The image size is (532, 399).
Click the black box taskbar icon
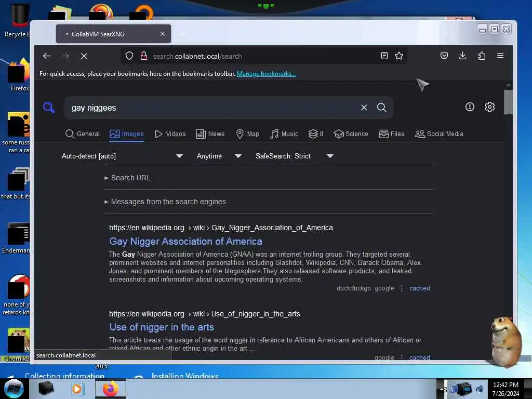[46, 389]
